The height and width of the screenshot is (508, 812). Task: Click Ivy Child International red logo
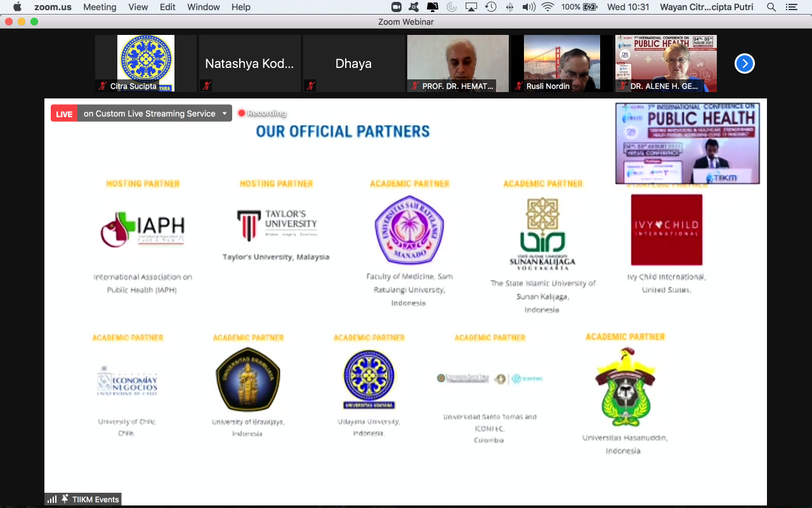click(667, 230)
